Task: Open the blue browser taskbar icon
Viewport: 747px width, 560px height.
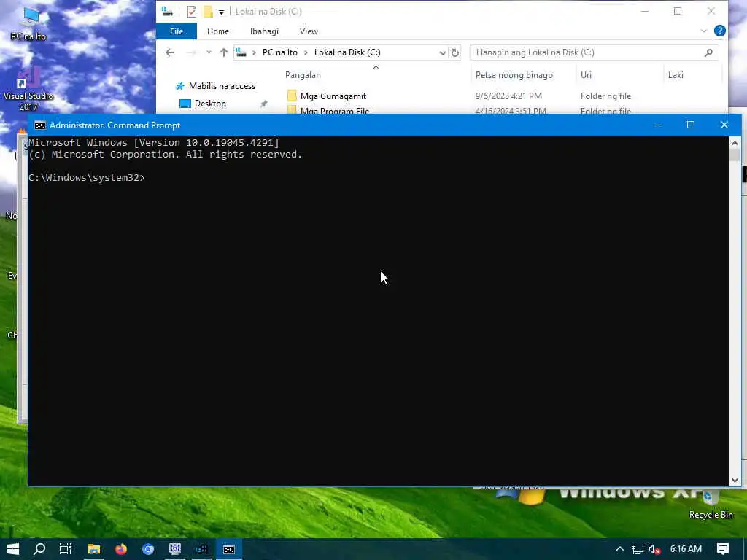Action: pyautogui.click(x=148, y=549)
